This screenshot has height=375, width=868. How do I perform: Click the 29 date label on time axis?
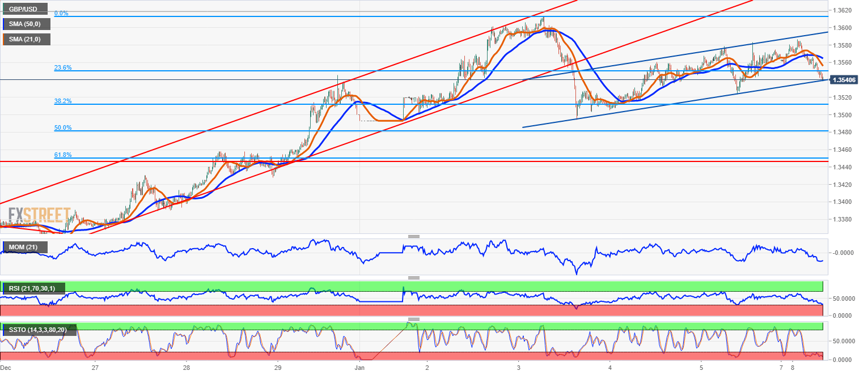coord(277,368)
